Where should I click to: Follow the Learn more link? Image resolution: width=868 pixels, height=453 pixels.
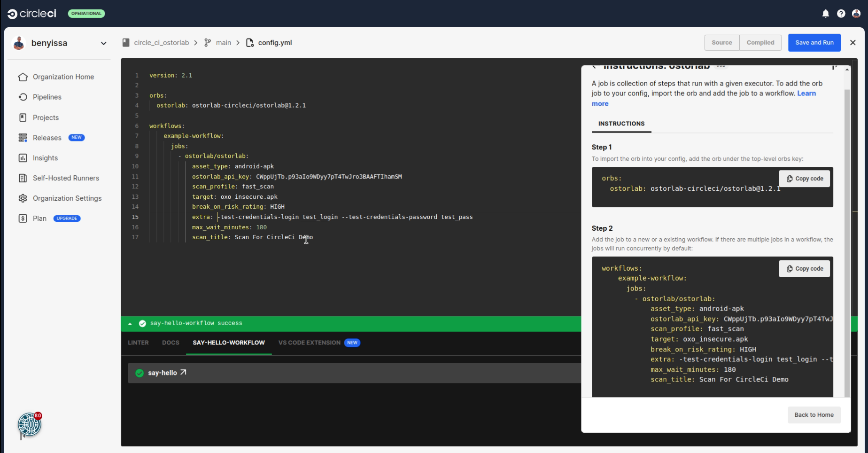pyautogui.click(x=806, y=94)
